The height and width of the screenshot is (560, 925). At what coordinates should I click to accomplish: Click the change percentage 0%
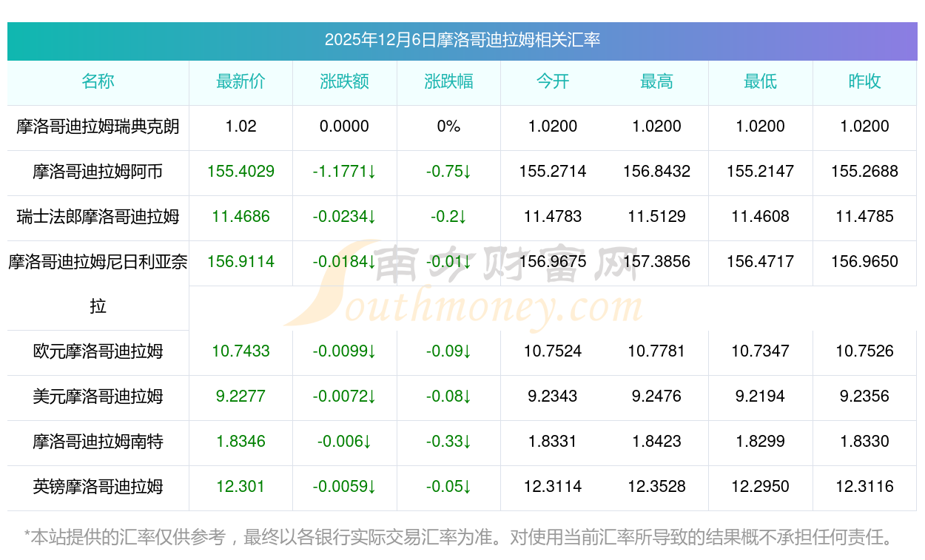(448, 126)
